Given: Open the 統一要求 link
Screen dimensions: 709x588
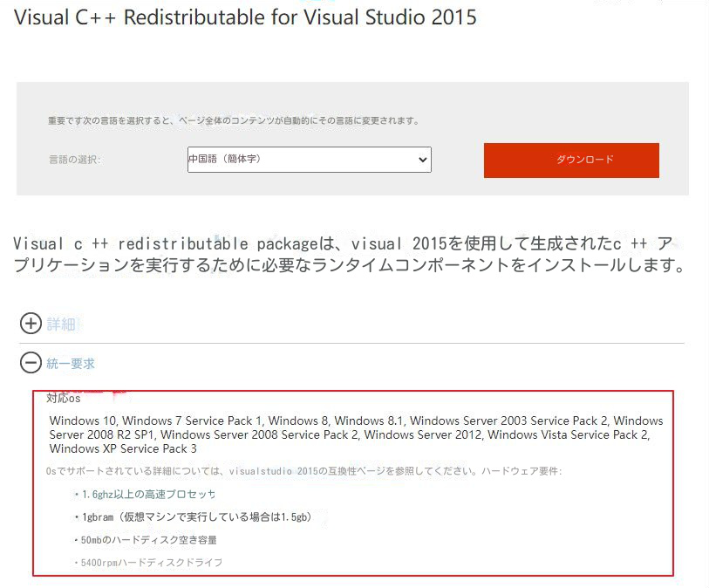Looking at the screenshot, I should 71,363.
